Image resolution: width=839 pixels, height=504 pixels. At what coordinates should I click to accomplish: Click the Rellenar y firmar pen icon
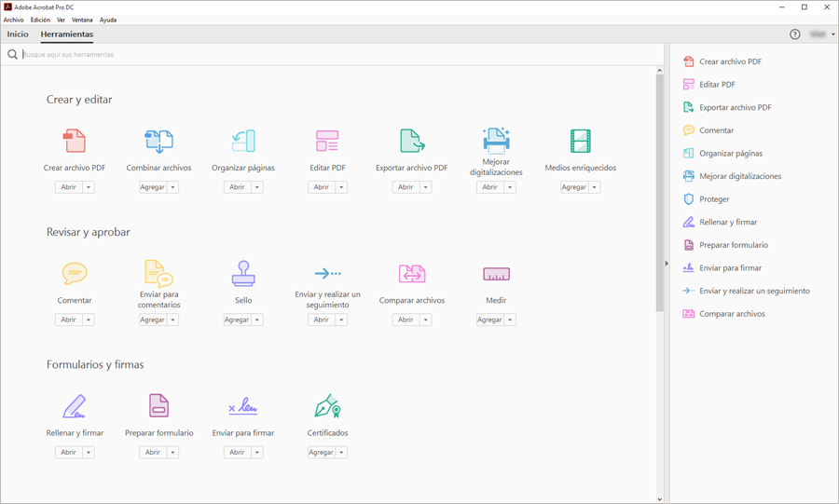75,405
